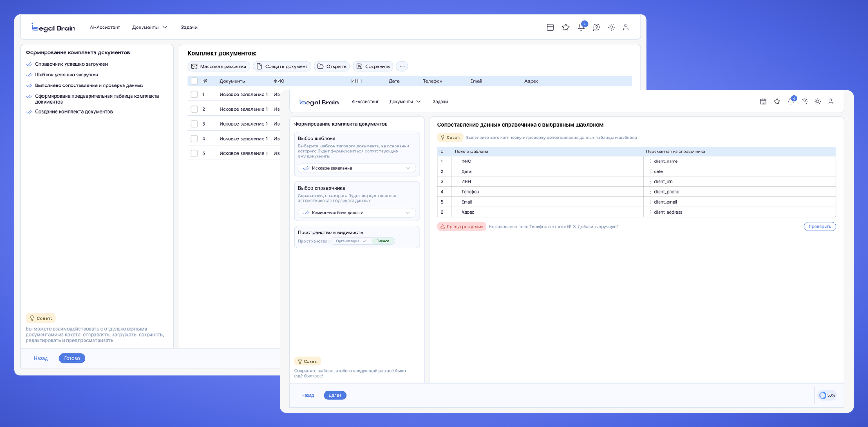Click Адрес column header in documents table
Screen dimensions: 868x427
click(x=531, y=81)
